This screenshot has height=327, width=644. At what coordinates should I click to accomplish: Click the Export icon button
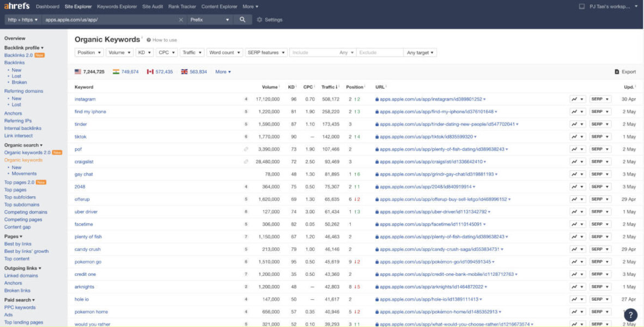tap(617, 72)
